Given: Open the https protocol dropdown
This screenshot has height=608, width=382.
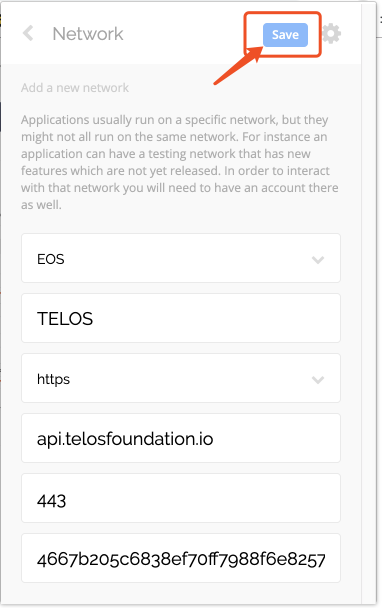Looking at the screenshot, I should click(181, 378).
